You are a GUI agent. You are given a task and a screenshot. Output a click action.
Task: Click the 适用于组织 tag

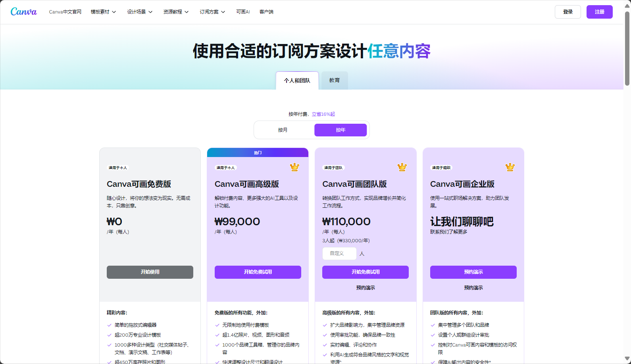click(x=441, y=168)
